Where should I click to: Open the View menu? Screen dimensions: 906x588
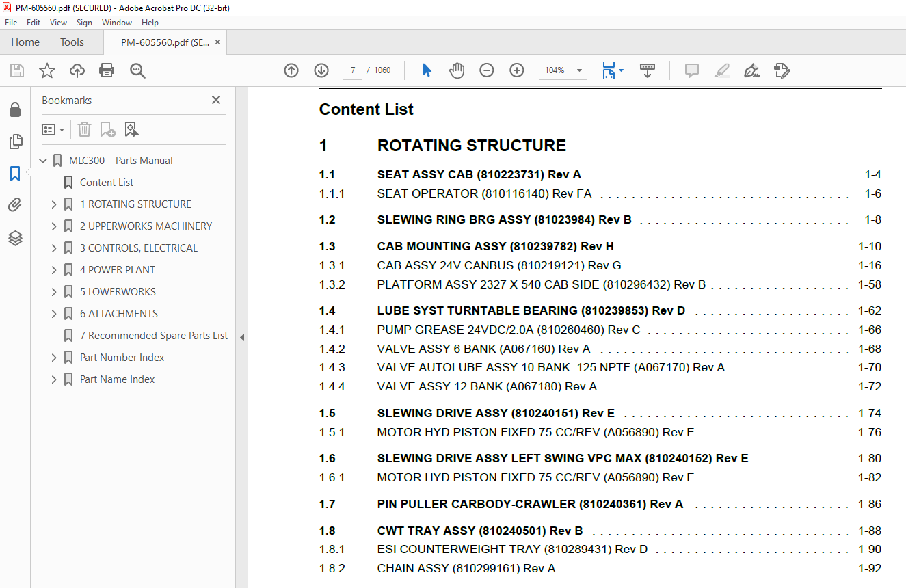(x=59, y=23)
